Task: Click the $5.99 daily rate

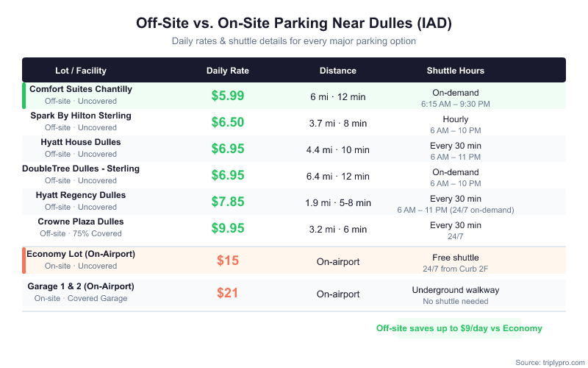Action: tap(228, 96)
